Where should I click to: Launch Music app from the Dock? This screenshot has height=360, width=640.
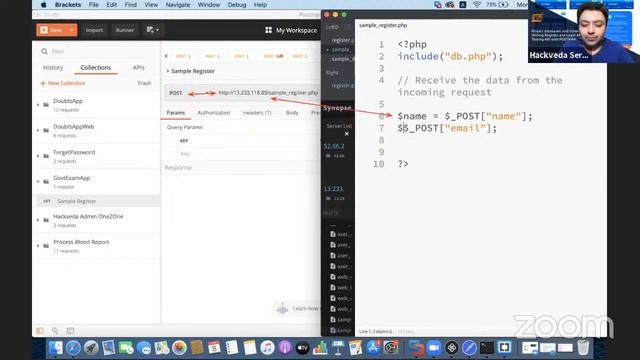[x=267, y=348]
